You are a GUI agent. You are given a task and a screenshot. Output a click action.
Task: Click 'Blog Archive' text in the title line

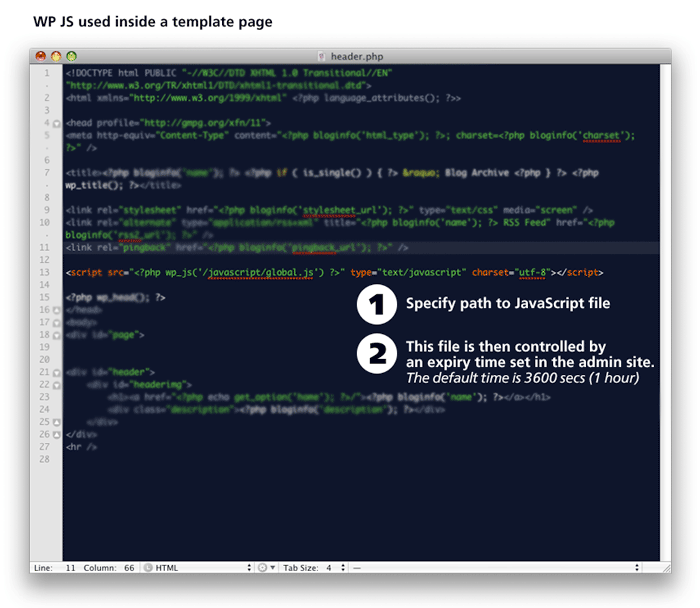(x=477, y=173)
